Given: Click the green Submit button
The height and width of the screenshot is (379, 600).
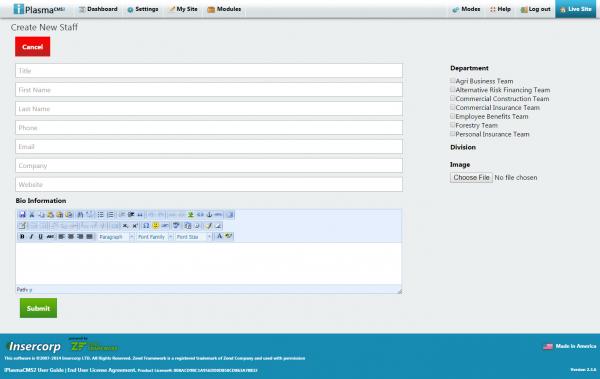Looking at the screenshot, I should tap(38, 308).
